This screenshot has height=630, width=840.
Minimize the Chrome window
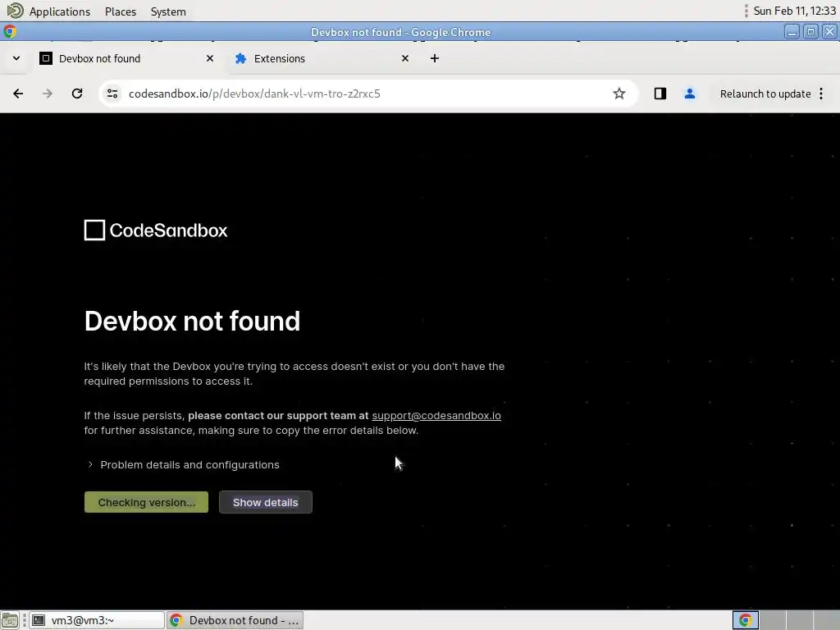792,32
